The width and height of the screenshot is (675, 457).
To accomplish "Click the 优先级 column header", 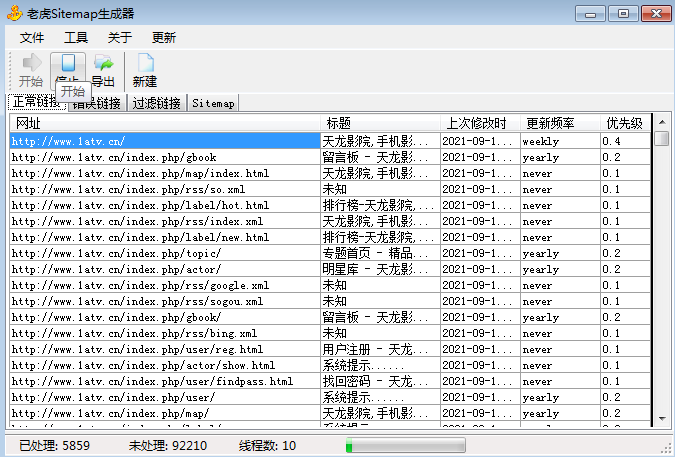I will point(625,123).
